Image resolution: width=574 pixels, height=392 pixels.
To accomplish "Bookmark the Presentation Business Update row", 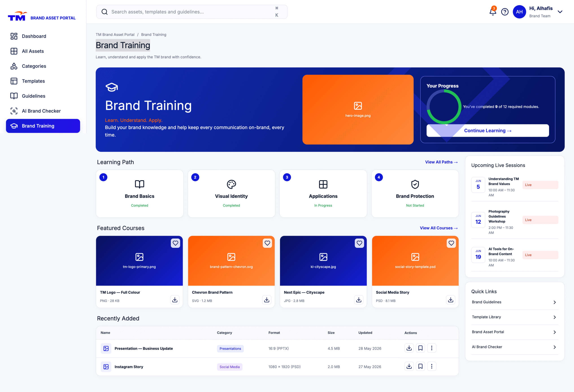I will (x=420, y=348).
